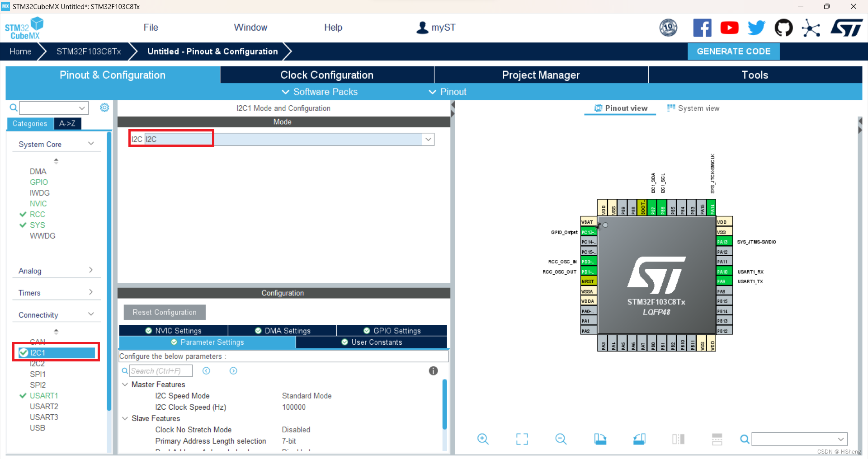
Task: Click the horizontal flip view icon
Action: tap(678, 439)
